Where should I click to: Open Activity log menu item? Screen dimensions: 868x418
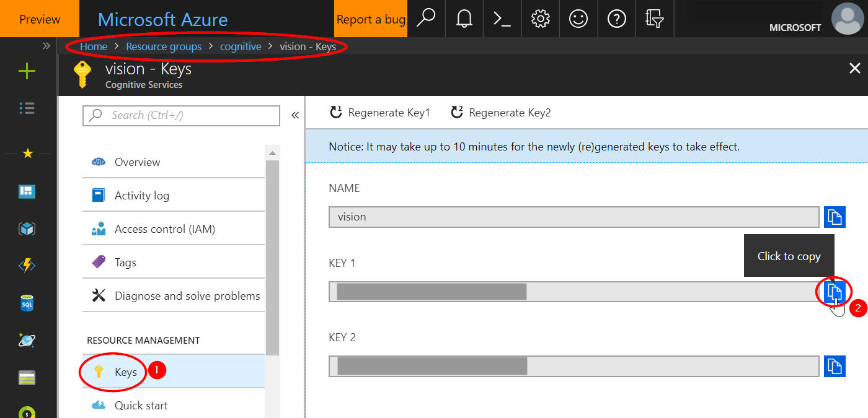(x=174, y=195)
